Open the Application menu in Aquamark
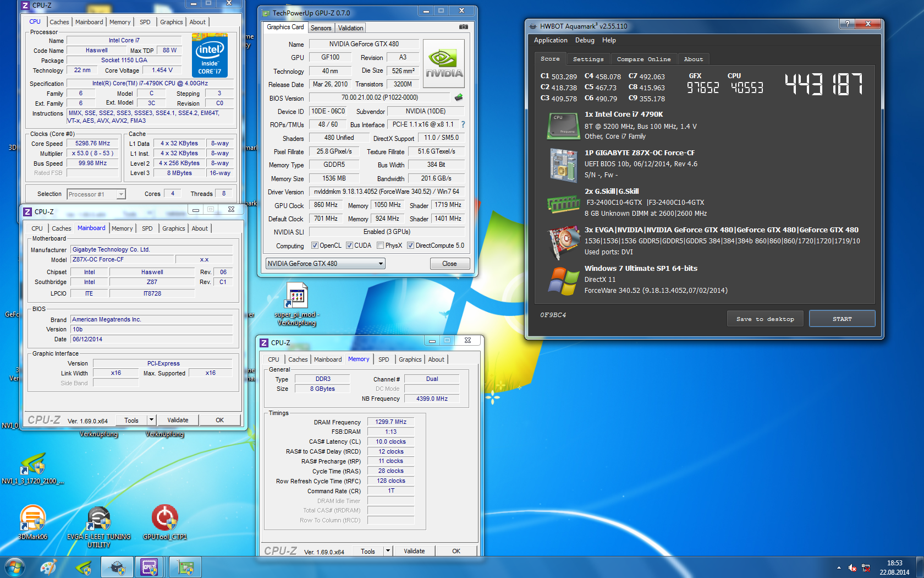 click(x=551, y=40)
